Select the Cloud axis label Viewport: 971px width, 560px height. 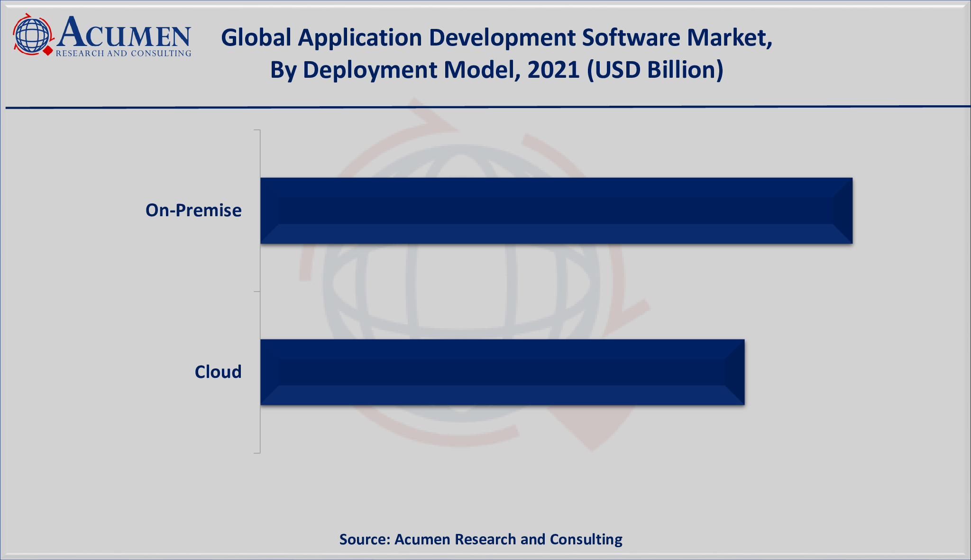(x=218, y=372)
